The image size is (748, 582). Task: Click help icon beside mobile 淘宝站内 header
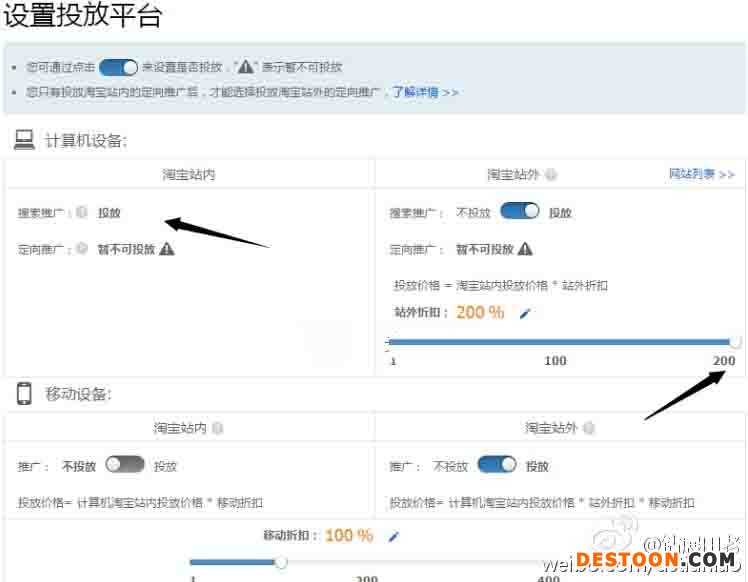click(217, 428)
